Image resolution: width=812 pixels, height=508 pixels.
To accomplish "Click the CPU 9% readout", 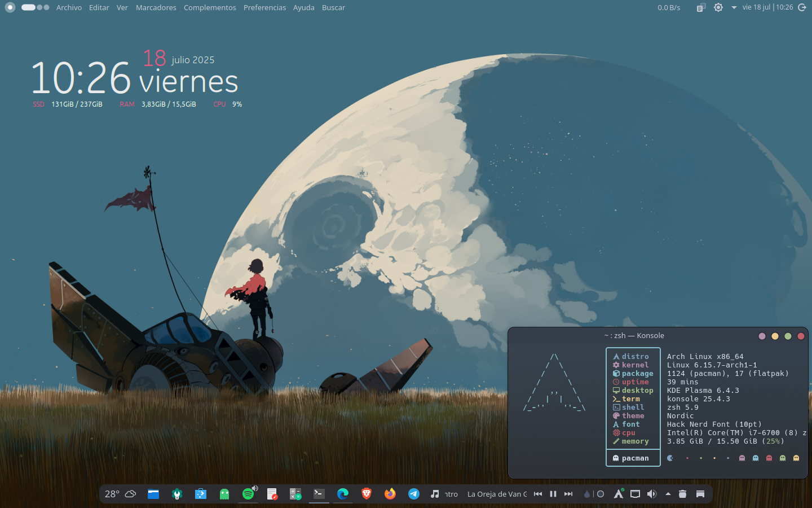I will tap(228, 104).
